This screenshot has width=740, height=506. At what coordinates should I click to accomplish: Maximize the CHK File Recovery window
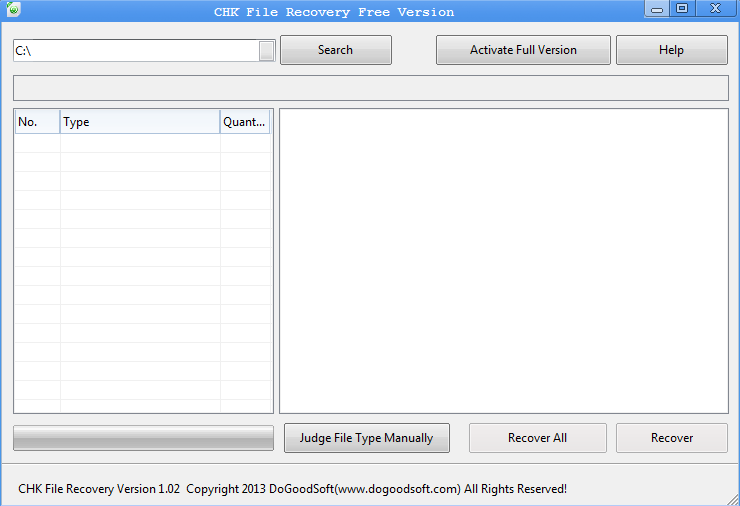click(682, 9)
